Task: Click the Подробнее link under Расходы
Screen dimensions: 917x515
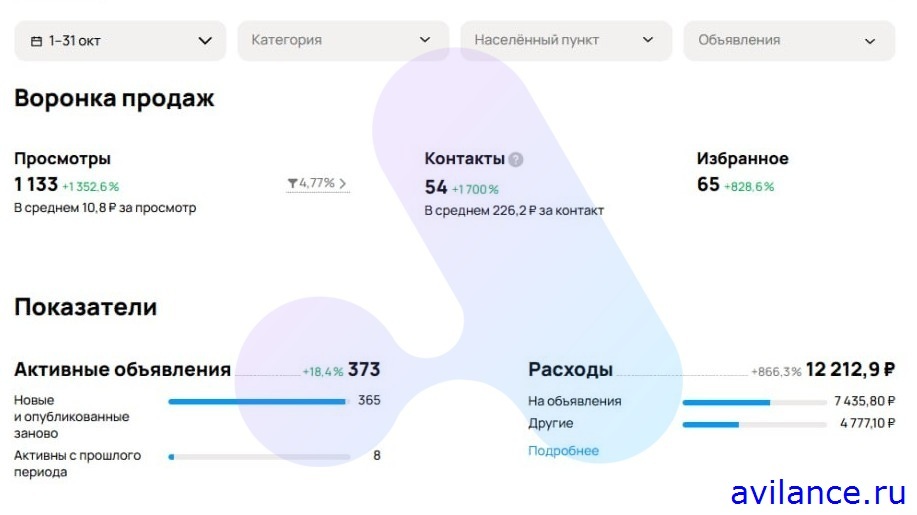Action: click(x=563, y=451)
